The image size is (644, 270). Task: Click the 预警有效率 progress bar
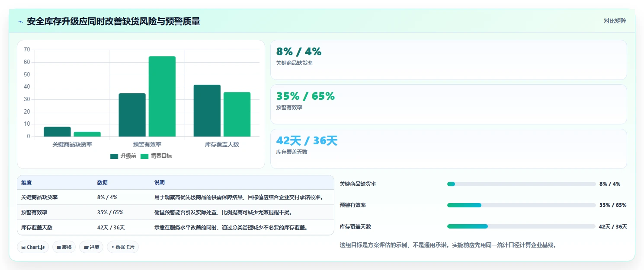522,205
